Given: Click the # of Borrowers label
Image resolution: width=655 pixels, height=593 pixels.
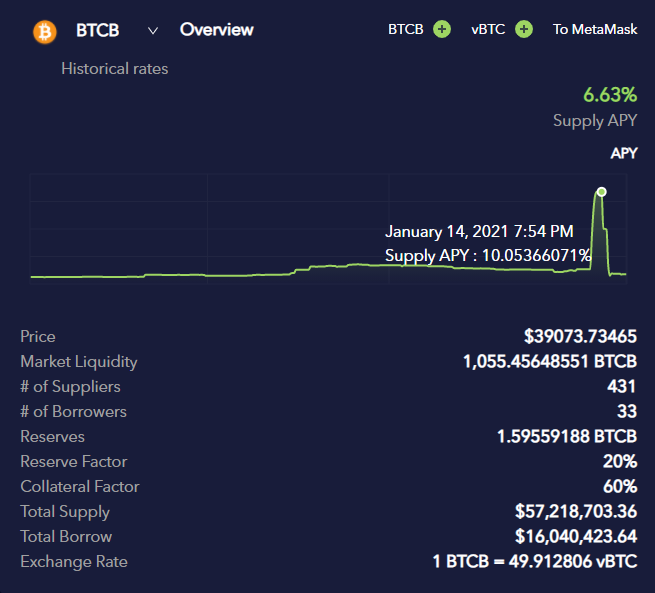Looking at the screenshot, I should click(74, 412).
